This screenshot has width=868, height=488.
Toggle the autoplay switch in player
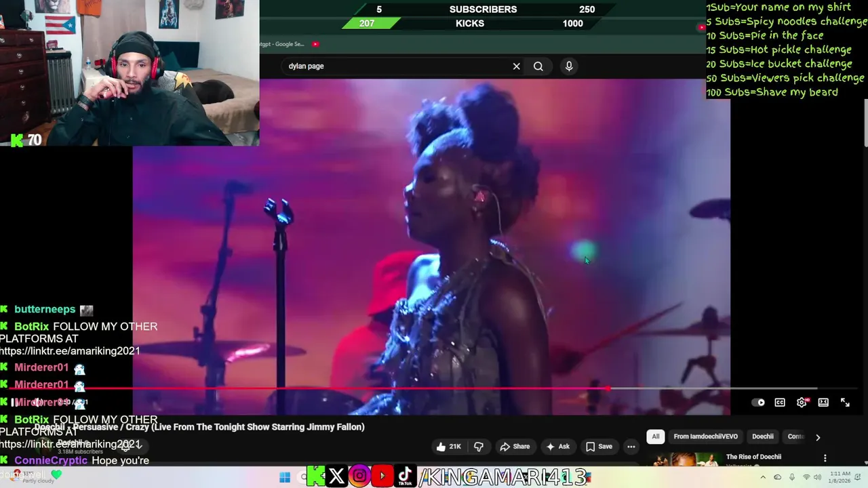[759, 403]
